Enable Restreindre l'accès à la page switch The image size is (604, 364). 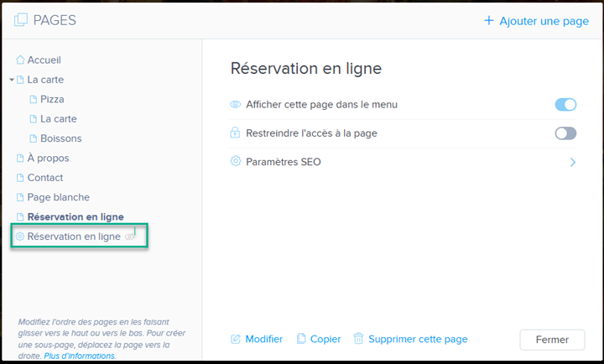pyautogui.click(x=565, y=133)
